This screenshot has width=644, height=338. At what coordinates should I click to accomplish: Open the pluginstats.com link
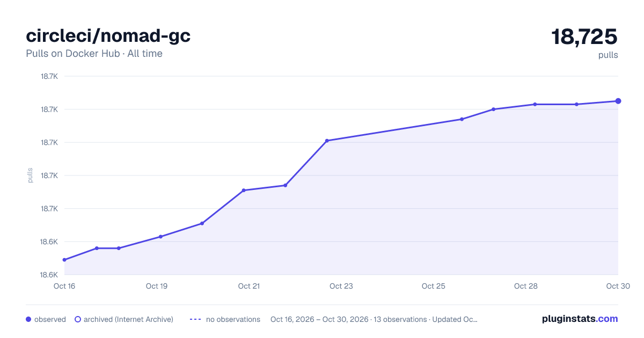(x=580, y=319)
